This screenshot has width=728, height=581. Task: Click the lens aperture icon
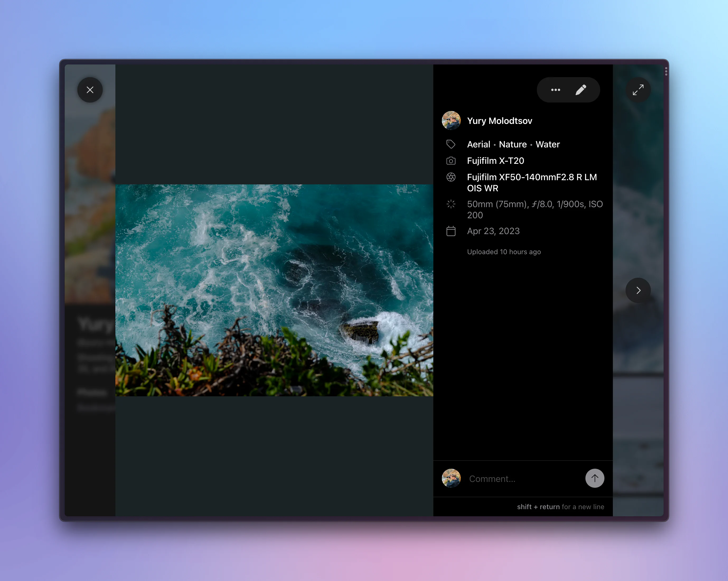pyautogui.click(x=451, y=177)
